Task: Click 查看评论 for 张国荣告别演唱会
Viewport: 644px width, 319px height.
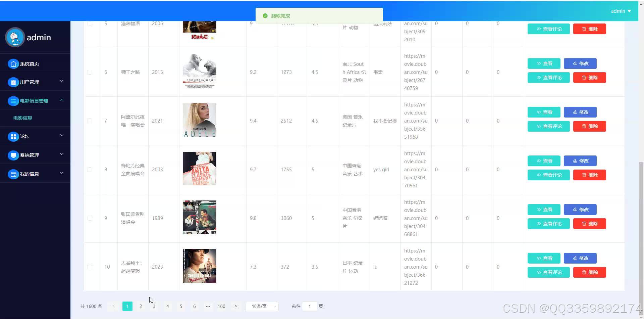Action: (x=549, y=224)
